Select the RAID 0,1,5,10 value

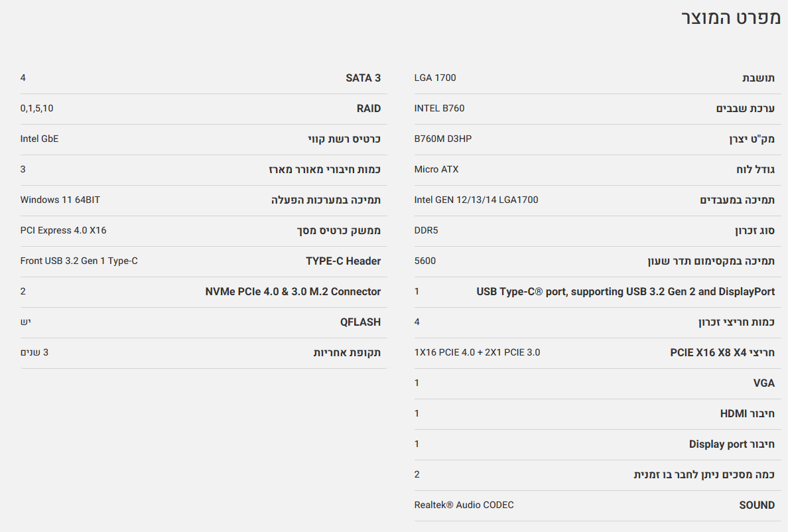point(36,109)
